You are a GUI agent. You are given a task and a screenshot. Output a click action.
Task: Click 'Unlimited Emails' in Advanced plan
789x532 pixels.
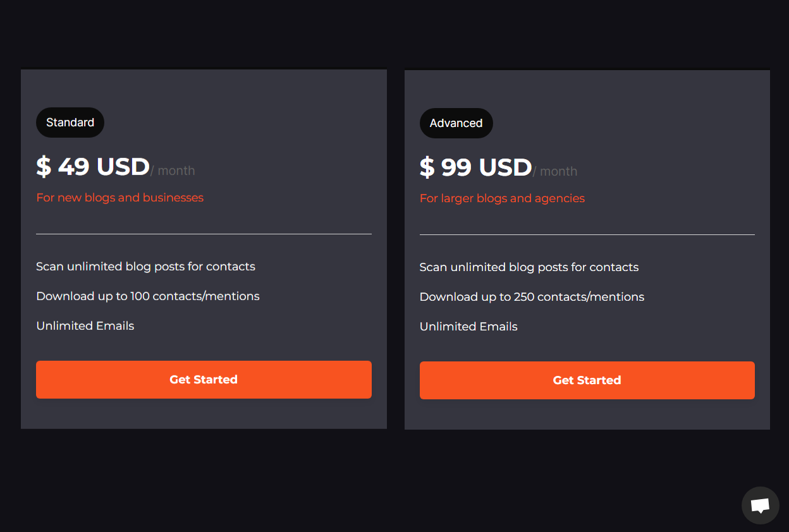click(x=468, y=327)
